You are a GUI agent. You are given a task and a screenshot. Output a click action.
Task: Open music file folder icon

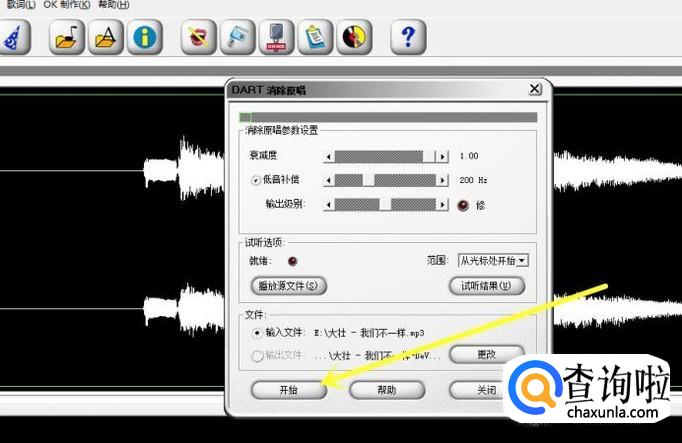pos(67,37)
